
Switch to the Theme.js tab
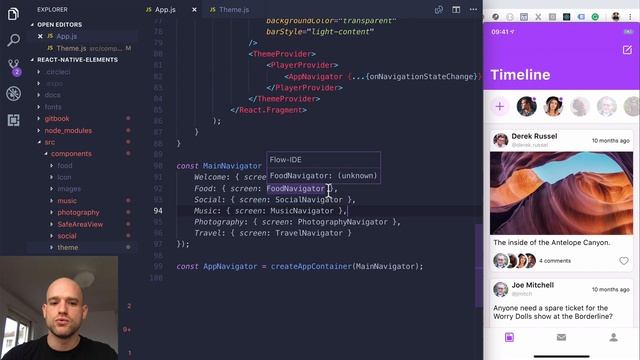tap(229, 9)
